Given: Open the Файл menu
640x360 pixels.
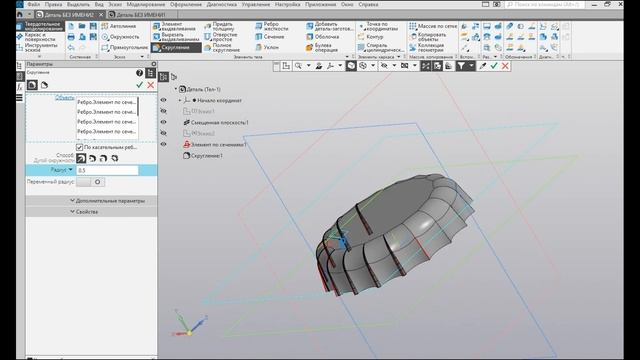Looking at the screenshot, I should pos(33,4).
